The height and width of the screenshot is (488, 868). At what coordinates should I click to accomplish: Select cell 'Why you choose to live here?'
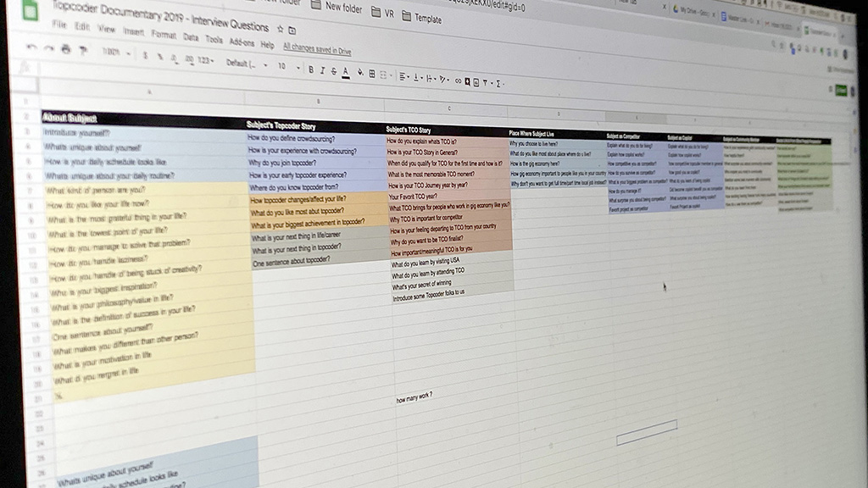(558, 144)
